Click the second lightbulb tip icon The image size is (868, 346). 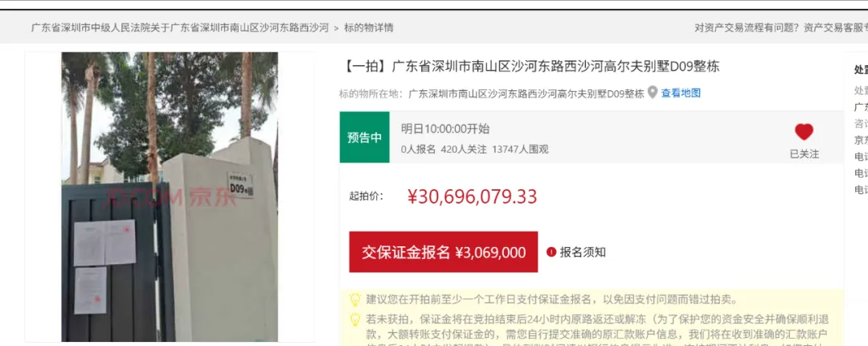point(355,320)
